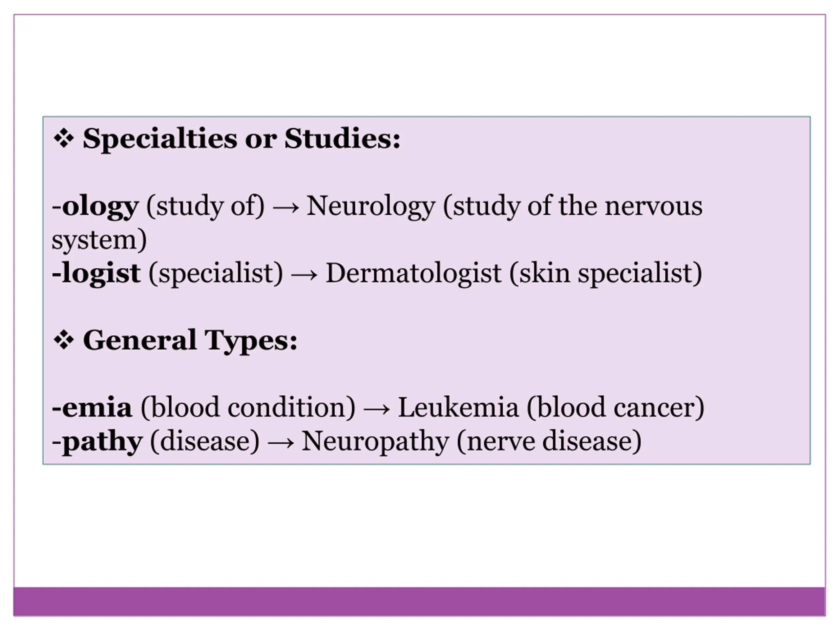Click the '(blood cancer)' text
The image size is (840, 630).
616,408
